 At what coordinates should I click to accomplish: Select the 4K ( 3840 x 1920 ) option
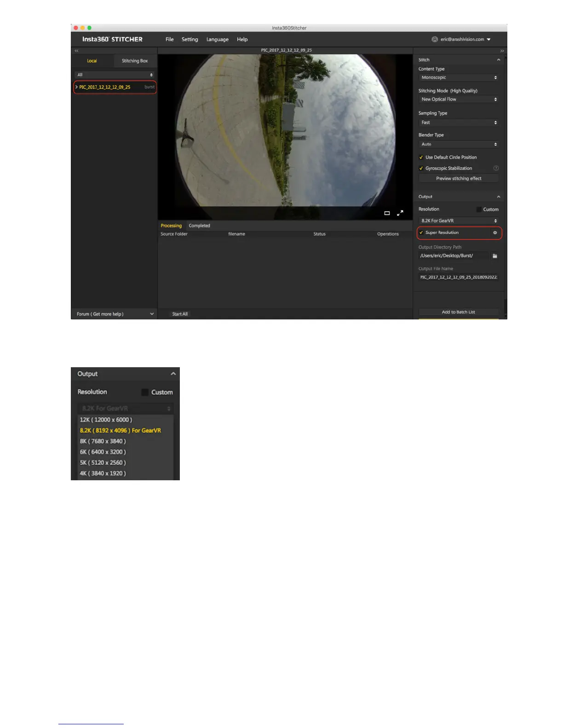pos(126,473)
